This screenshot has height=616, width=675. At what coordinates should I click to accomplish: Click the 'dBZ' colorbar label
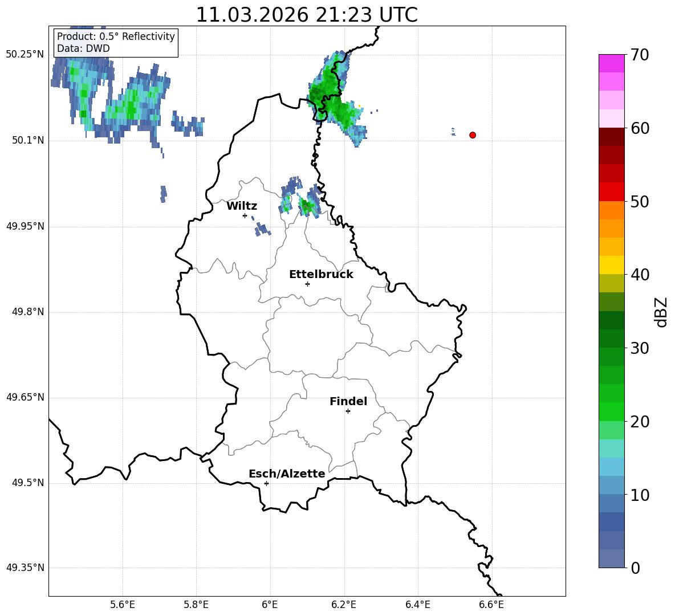[x=661, y=312]
